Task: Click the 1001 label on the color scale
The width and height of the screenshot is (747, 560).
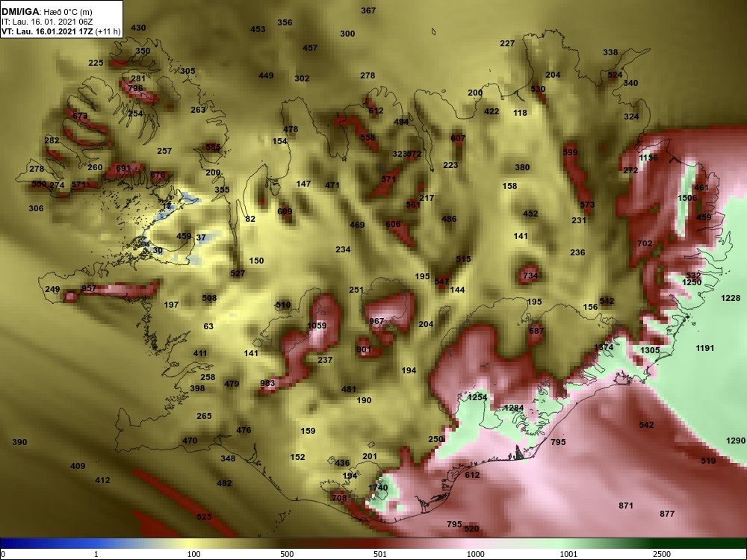Action: [568, 554]
